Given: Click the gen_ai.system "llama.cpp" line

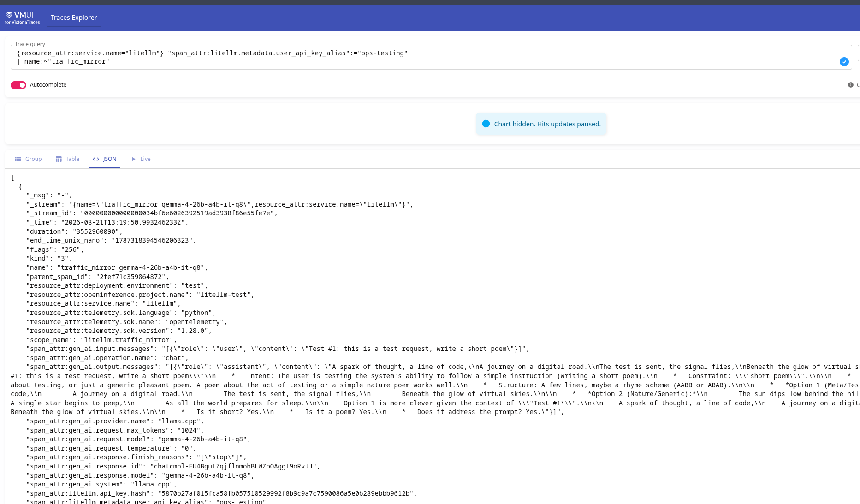Looking at the screenshot, I should [x=101, y=484].
